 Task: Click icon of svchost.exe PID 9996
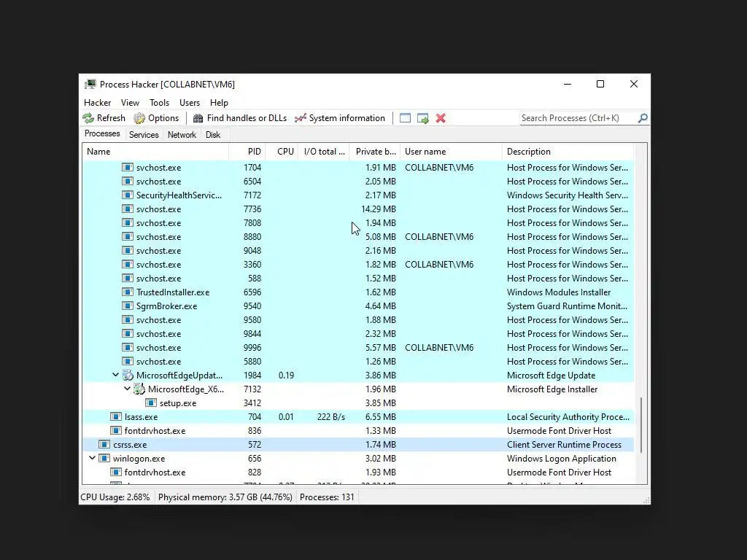(127, 347)
